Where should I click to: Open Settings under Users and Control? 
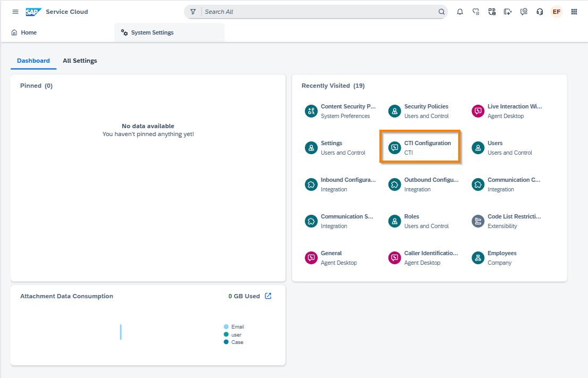332,143
